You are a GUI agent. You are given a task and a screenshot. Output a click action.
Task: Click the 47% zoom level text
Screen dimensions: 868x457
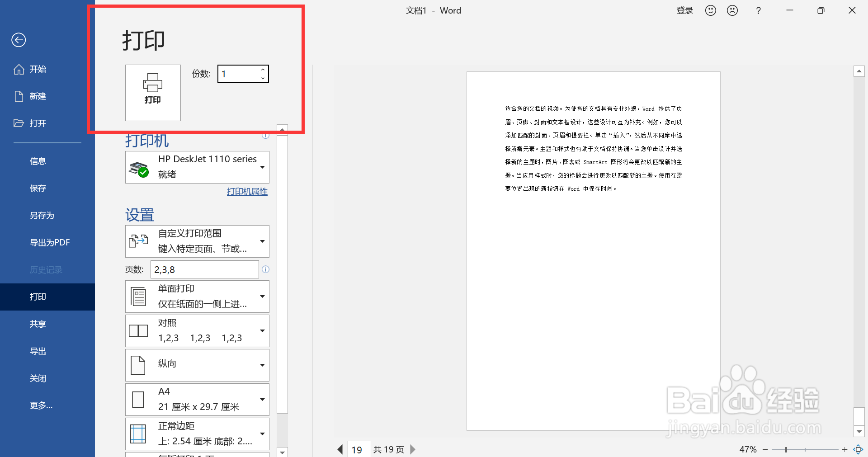tap(748, 449)
